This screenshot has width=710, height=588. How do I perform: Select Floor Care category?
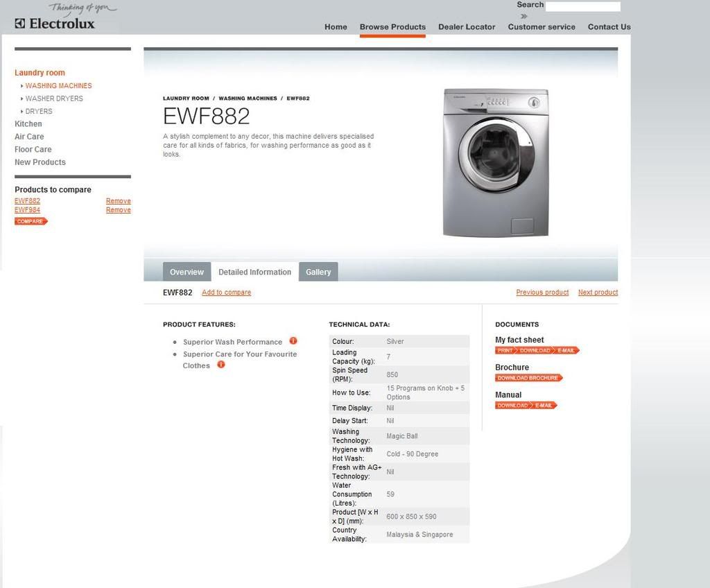tap(33, 149)
